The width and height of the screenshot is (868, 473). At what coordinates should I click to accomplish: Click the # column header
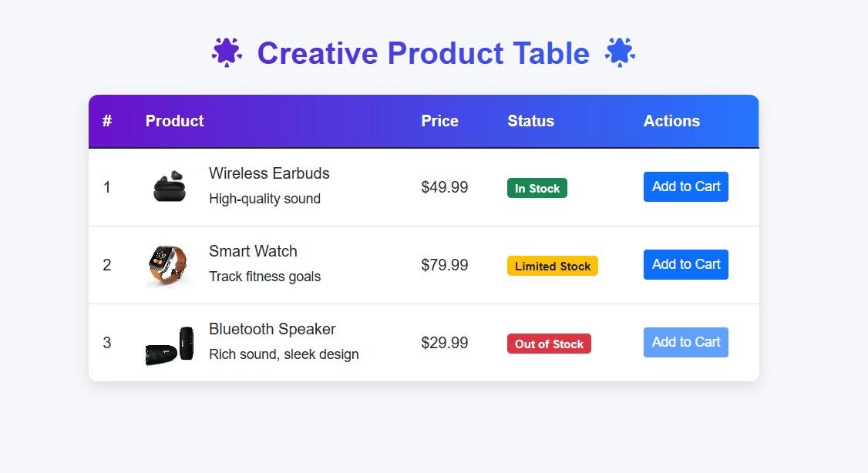[x=106, y=121]
